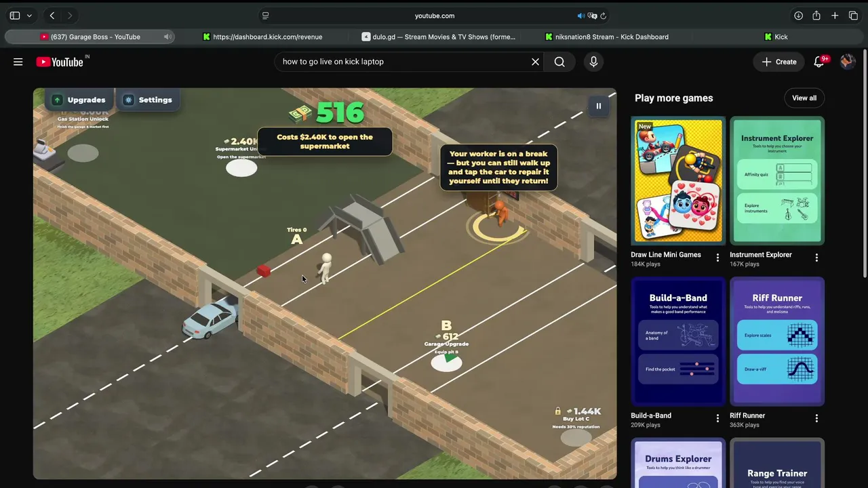
Task: Open the Range Trainer game thumbnail
Action: tap(777, 463)
